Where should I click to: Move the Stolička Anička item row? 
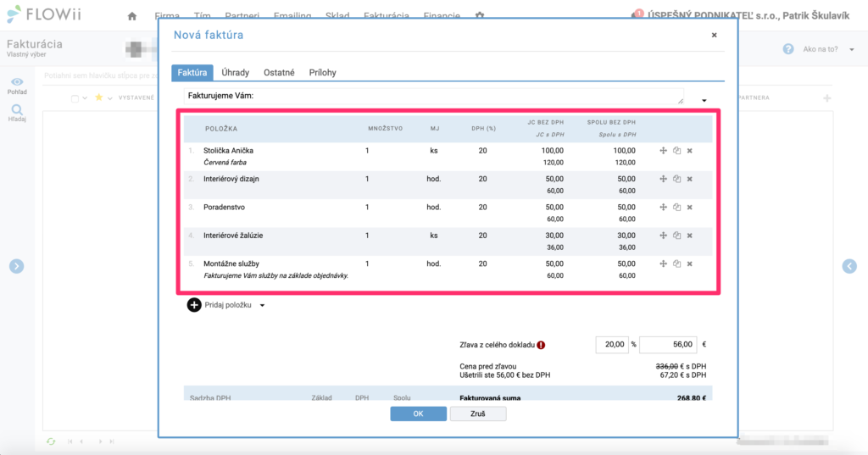coord(663,151)
